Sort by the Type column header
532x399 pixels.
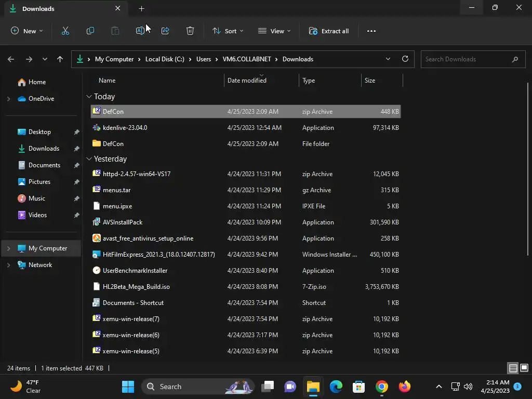tap(330, 81)
